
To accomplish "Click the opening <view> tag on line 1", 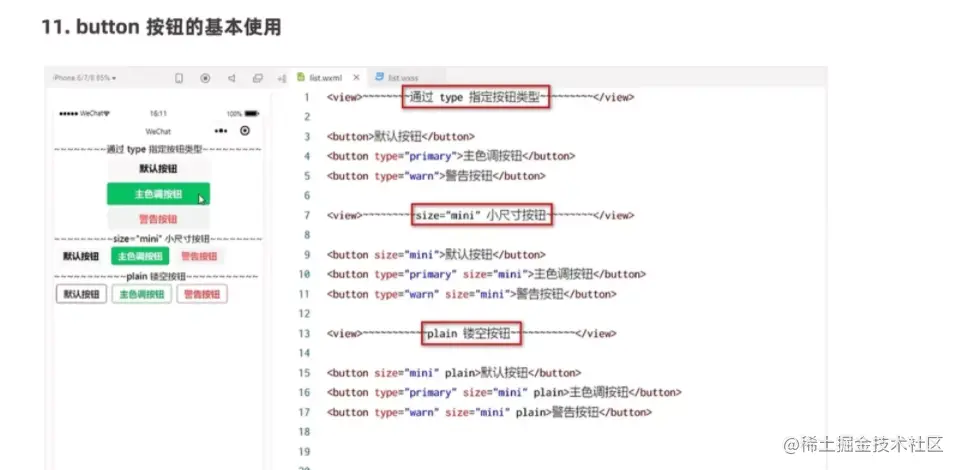I will pyautogui.click(x=345, y=97).
